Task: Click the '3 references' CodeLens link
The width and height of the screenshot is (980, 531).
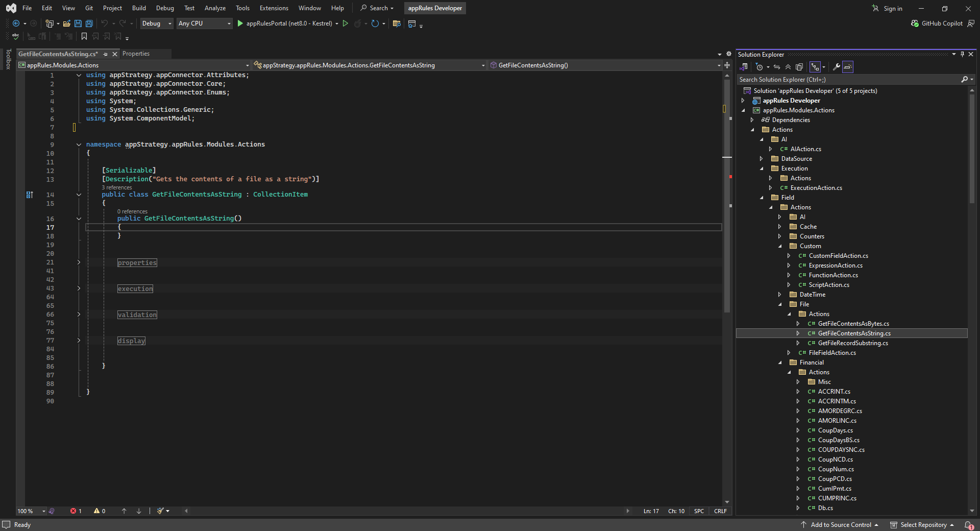Action: 116,188
